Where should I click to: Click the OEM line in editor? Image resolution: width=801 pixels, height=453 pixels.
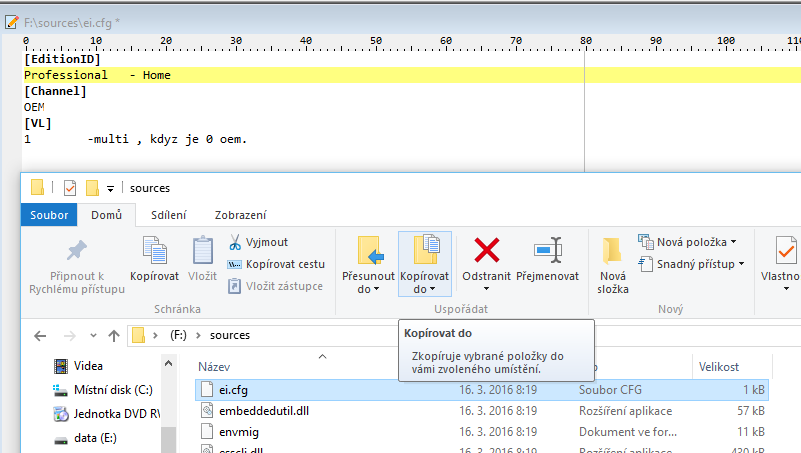point(34,107)
